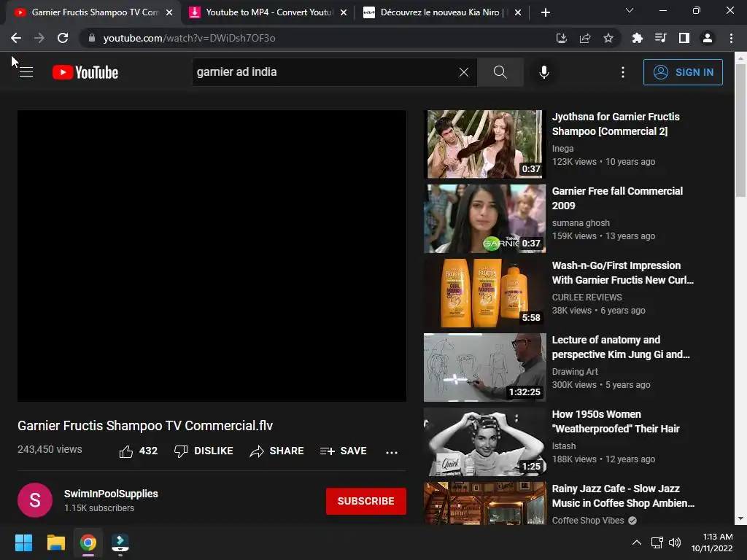Open the SwimInPoolSupplies channel name link
The height and width of the screenshot is (560, 747).
[x=111, y=494]
